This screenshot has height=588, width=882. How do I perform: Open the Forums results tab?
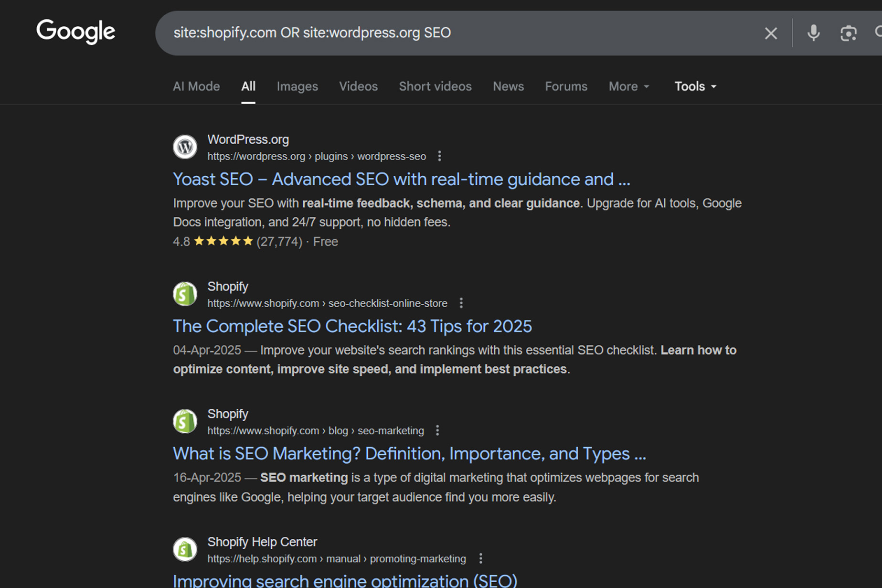566,86
